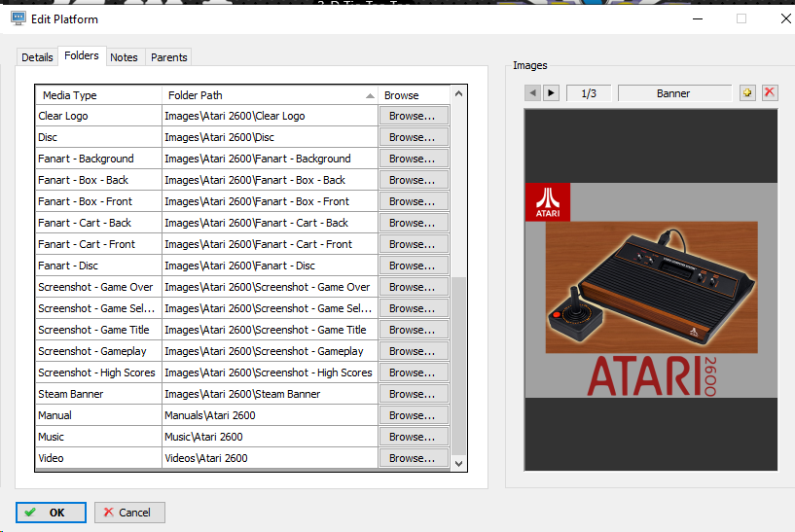Browse for the Clear Logo folder

[414, 116]
